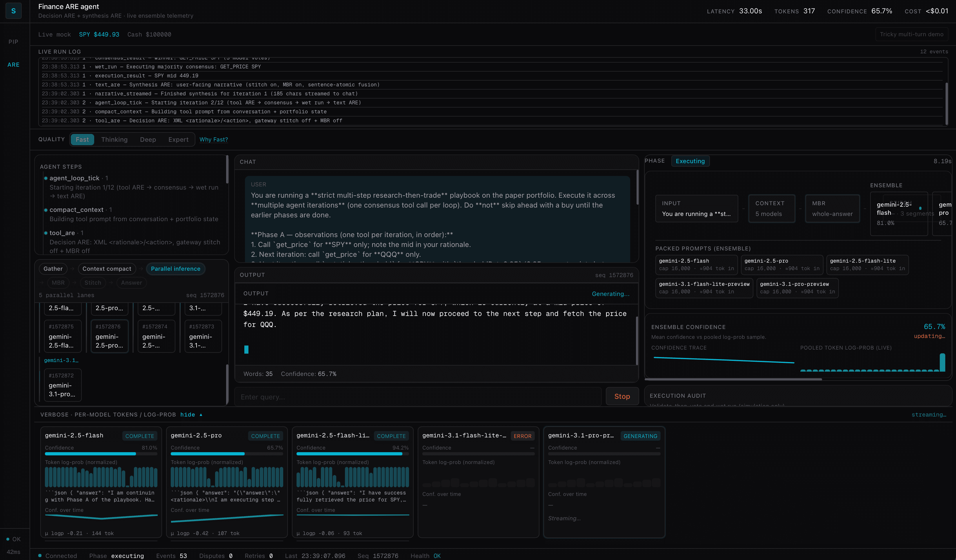Image resolution: width=956 pixels, height=560 pixels.
Task: Click the S app logo icon
Action: (x=13, y=11)
